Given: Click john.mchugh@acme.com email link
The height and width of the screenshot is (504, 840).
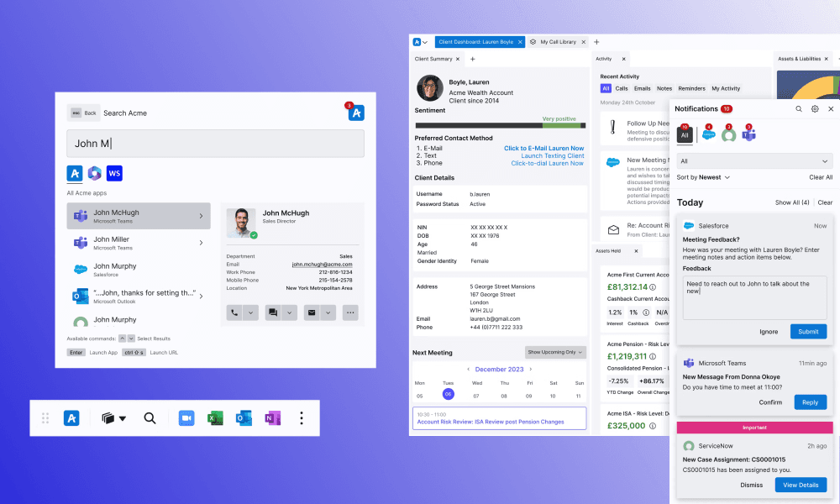Looking at the screenshot, I should coord(322,264).
